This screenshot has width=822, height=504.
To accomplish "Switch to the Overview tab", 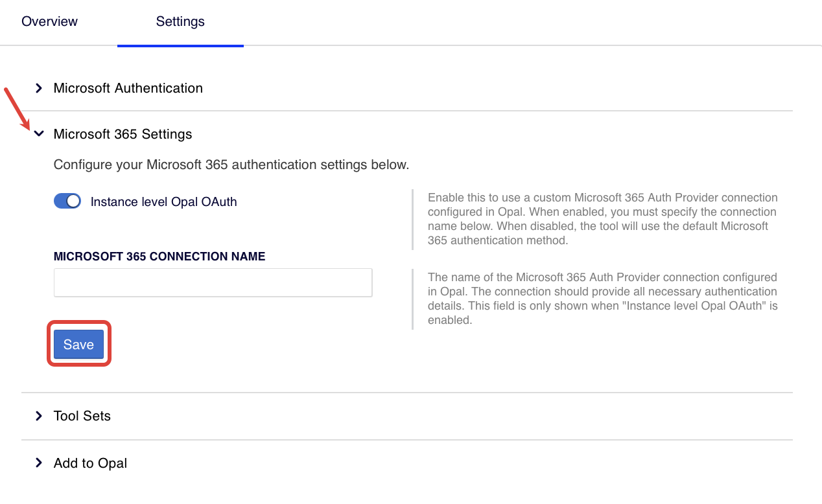I will (49, 21).
